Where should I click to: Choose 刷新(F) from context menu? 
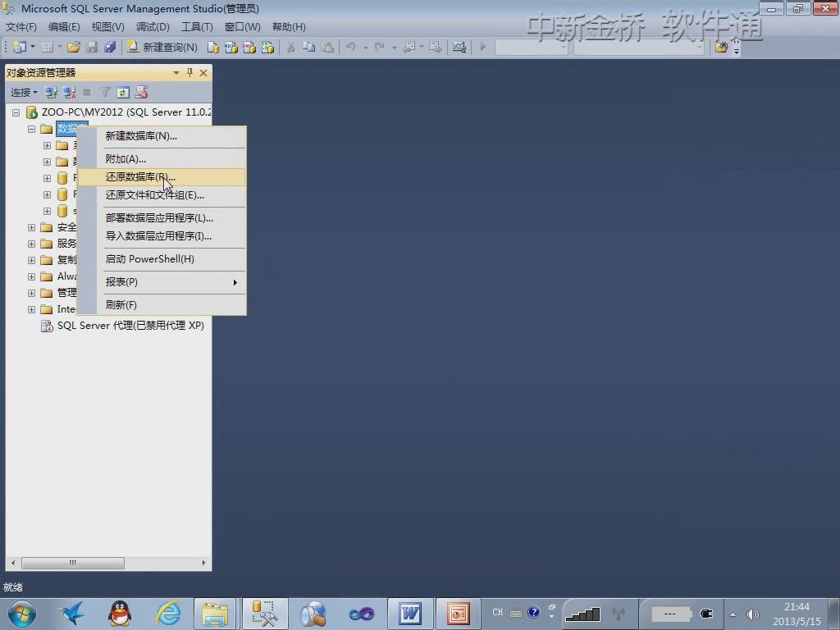[162, 305]
